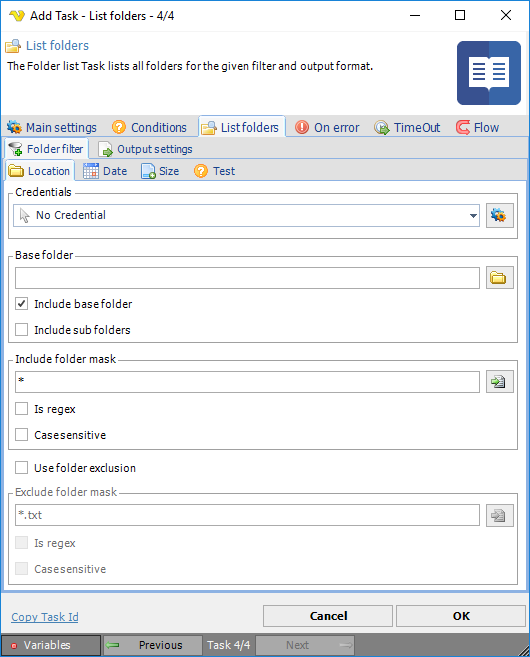
Task: Click the Copy Task Id link
Action: pos(45,617)
